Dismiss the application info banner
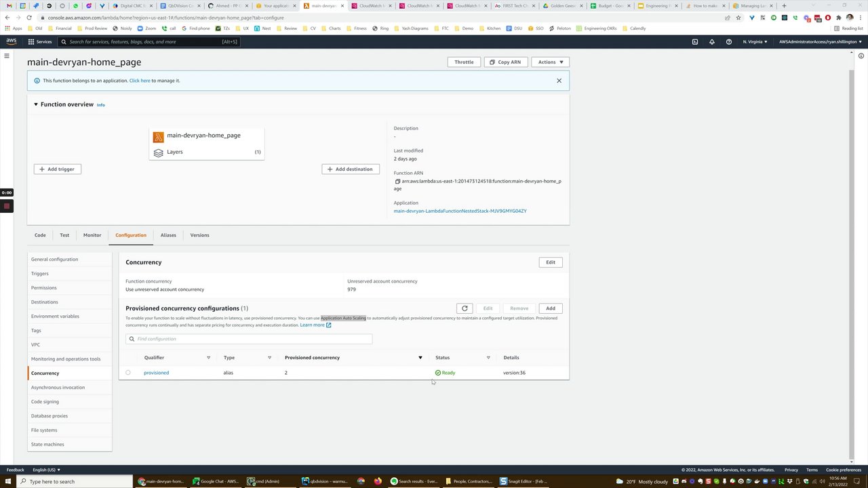This screenshot has width=868, height=488. pos(559,81)
